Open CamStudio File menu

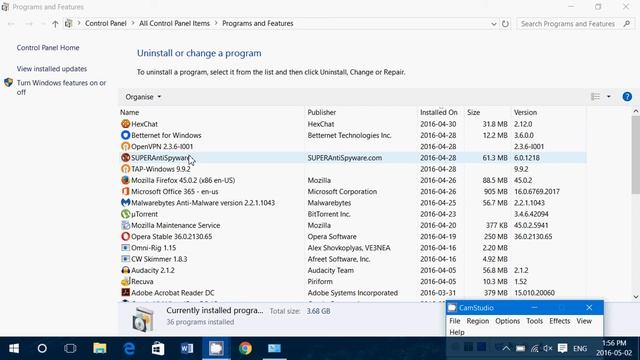[x=455, y=321]
